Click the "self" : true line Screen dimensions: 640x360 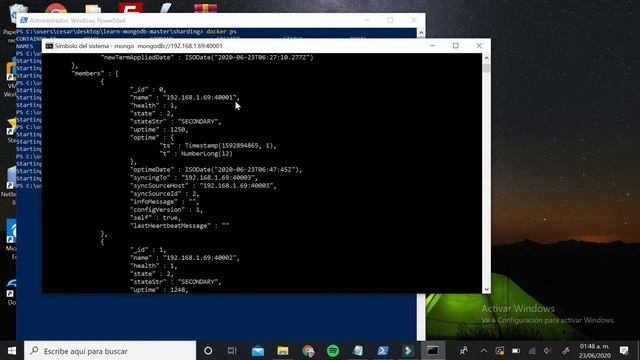coord(155,218)
